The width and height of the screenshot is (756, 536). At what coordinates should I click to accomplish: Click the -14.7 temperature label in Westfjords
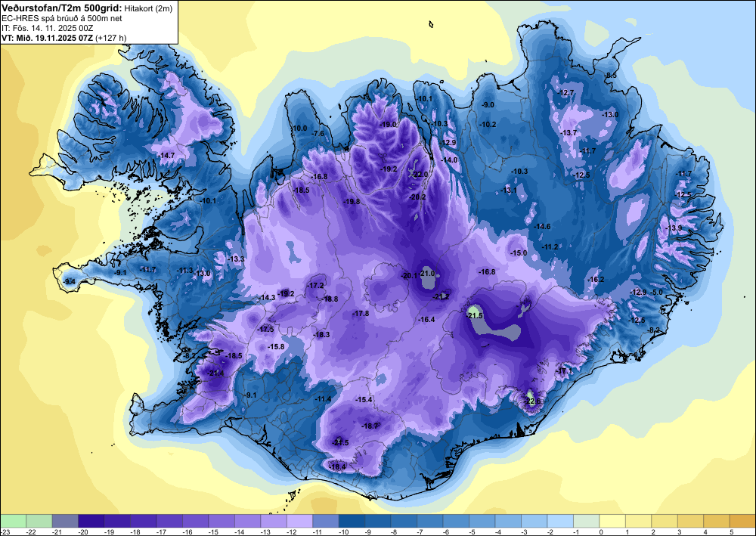click(166, 155)
